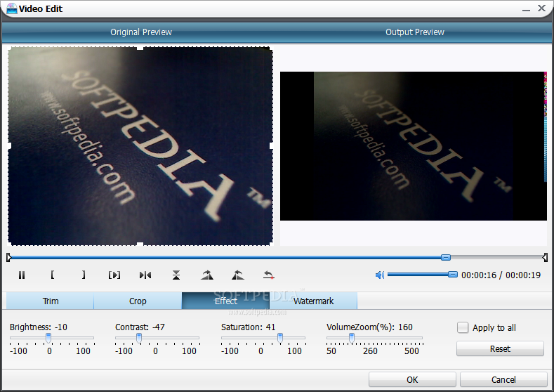Click the bottom-center crop handle
The image size is (554, 392).
point(140,244)
